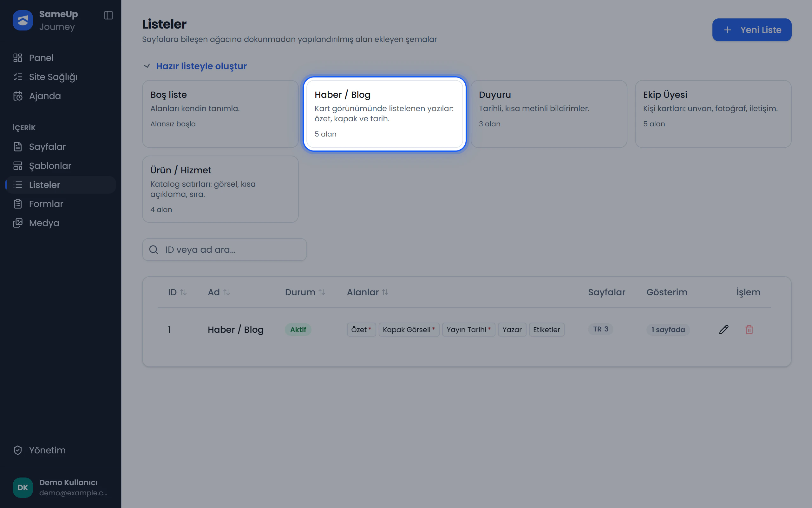Edit Haber / Blog row with pencil icon
Viewport: 812px width, 508px height.
pos(724,330)
